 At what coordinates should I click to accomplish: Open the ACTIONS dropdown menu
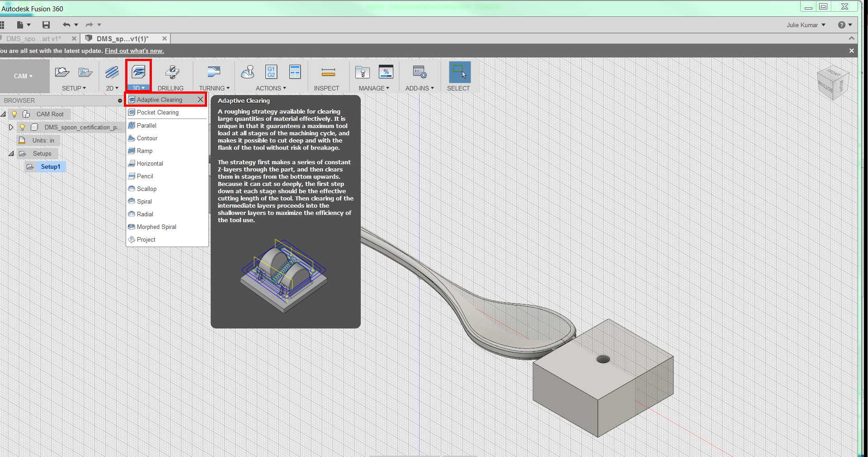[271, 88]
